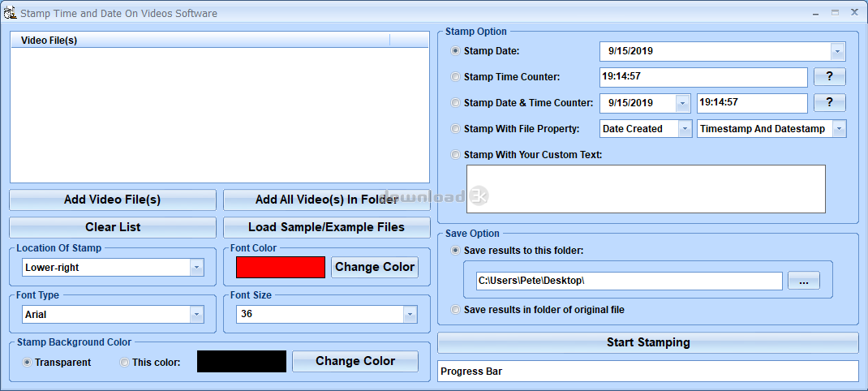Click the red font color swatch
868x391 pixels.
281,267
